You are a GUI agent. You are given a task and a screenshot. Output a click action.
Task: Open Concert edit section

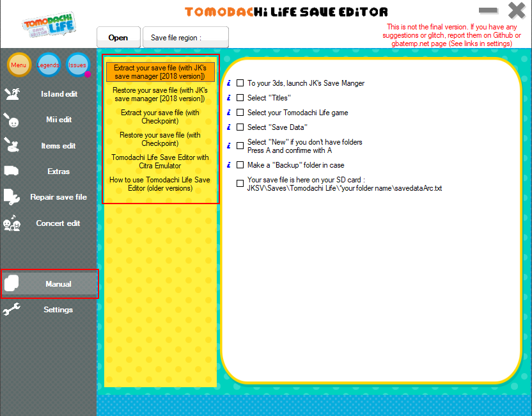[49, 223]
